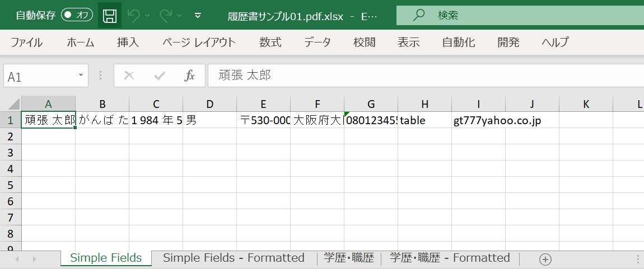This screenshot has height=269, width=644.
Task: Click the Insert Function fx icon
Action: tap(189, 76)
